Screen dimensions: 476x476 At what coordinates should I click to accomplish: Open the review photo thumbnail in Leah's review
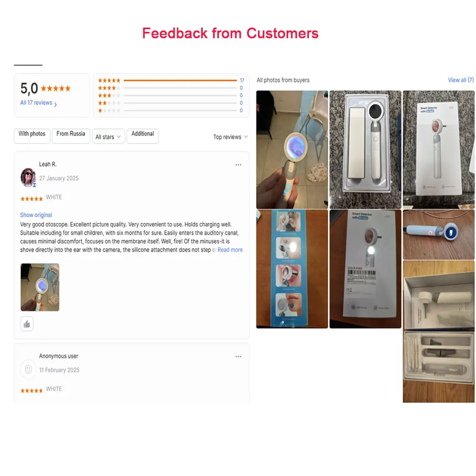click(40, 287)
